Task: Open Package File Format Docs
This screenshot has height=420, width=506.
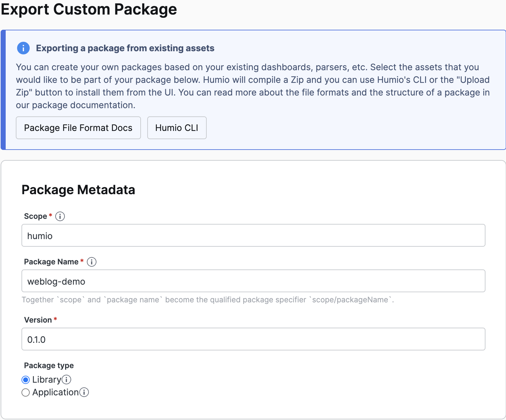Action: 78,128
